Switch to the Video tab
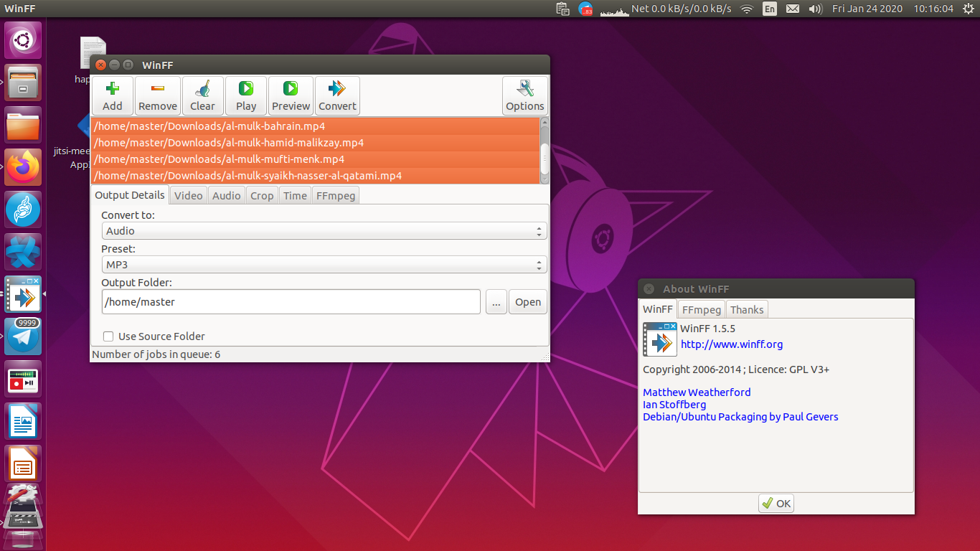Screen dimensions: 980x551 [x=189, y=195]
